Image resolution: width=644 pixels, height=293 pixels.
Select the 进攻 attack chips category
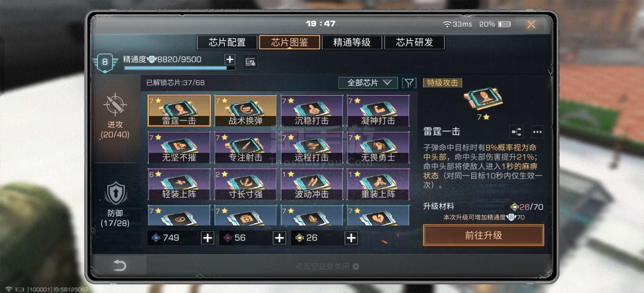(x=115, y=116)
